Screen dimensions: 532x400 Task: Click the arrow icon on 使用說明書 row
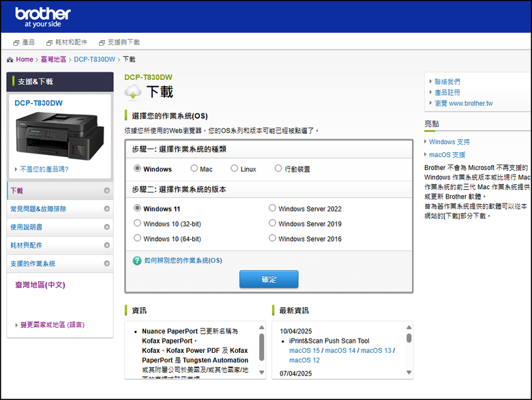107,227
